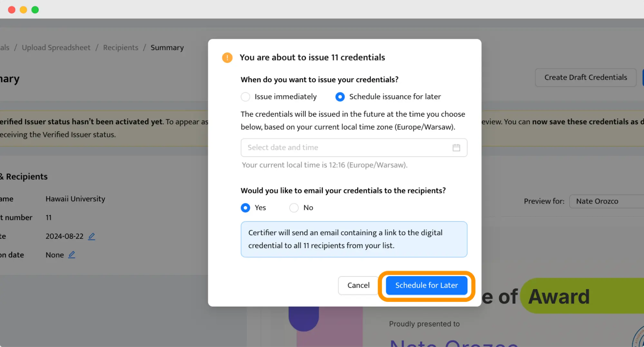
Task: Enable Yes to email credentials to recipients
Action: click(245, 208)
